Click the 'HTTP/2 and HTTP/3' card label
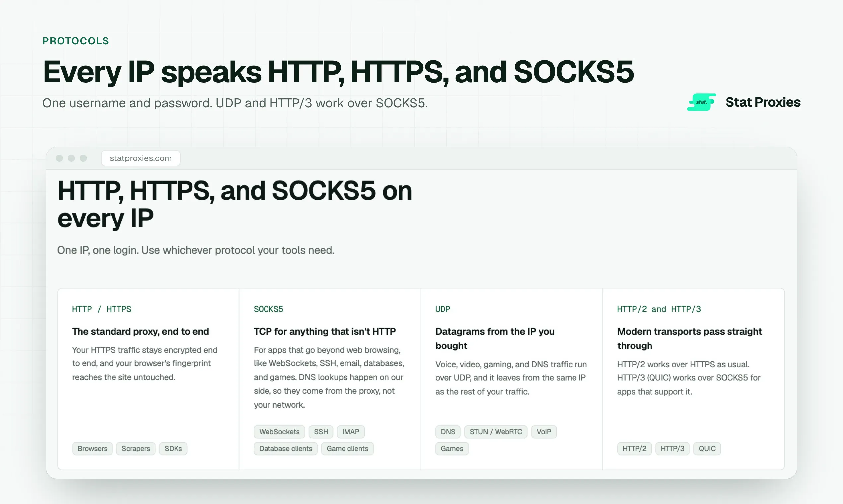This screenshot has width=843, height=504. coord(659,309)
